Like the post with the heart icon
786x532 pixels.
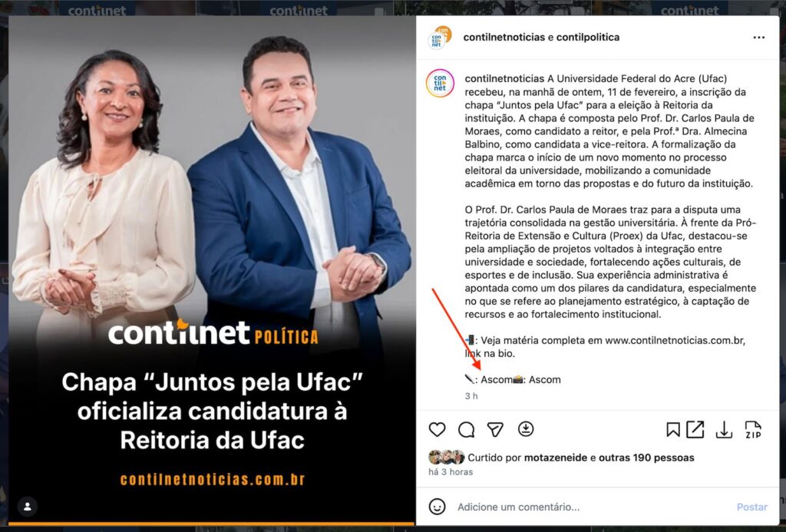437,430
